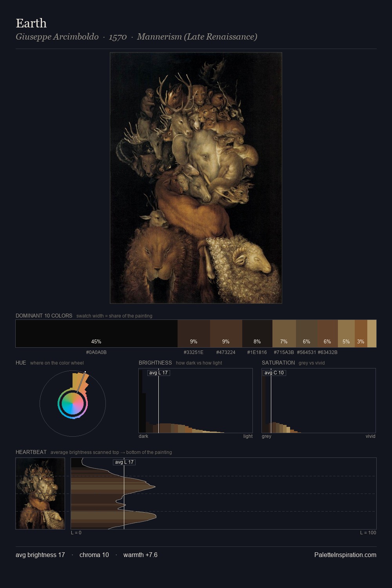Screen dimensions: 392x588
Task: Click the 'dark' axis label
Action: [143, 436]
